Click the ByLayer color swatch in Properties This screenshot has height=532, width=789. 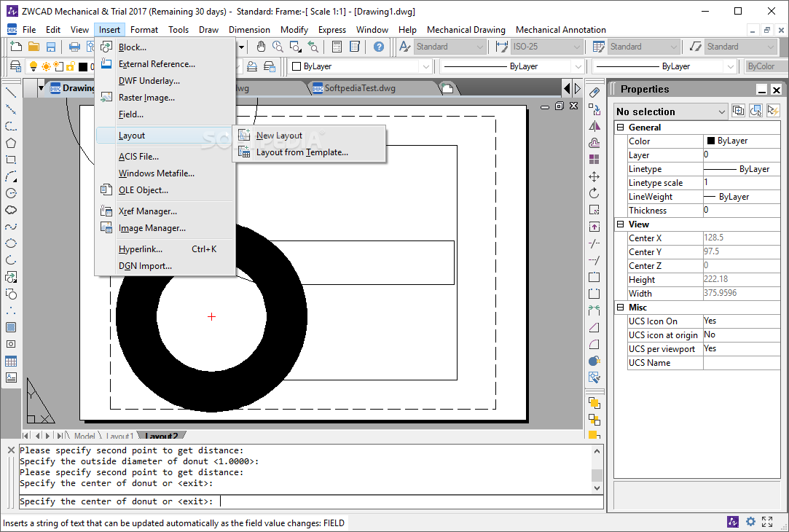[x=711, y=141]
